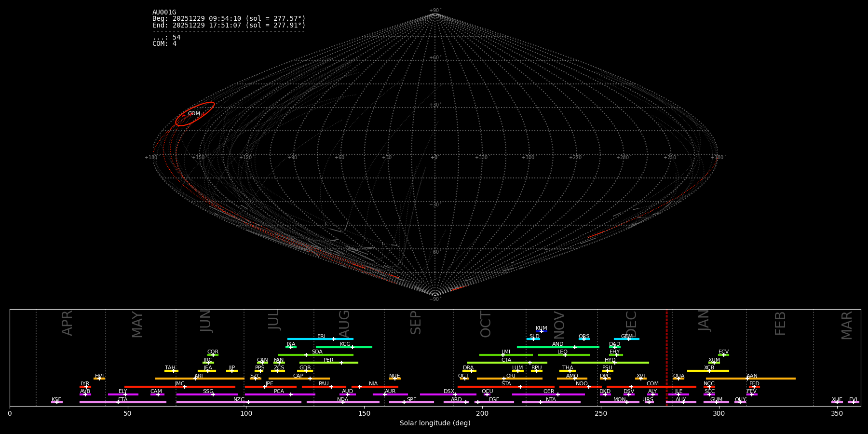Click the red COM radiant ellipse on sky map

tap(195, 114)
